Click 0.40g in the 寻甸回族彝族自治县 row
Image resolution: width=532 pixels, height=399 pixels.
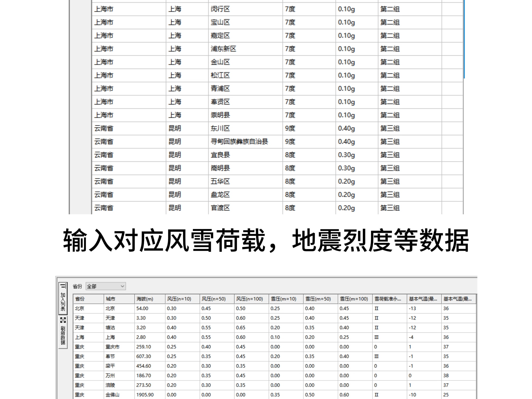click(346, 142)
